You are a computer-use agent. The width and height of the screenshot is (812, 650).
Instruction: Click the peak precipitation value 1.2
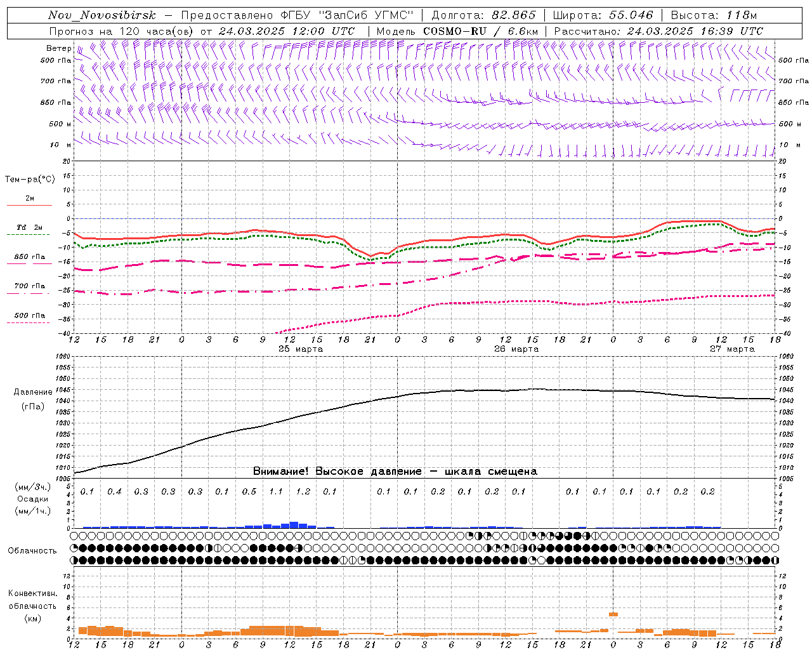click(303, 491)
